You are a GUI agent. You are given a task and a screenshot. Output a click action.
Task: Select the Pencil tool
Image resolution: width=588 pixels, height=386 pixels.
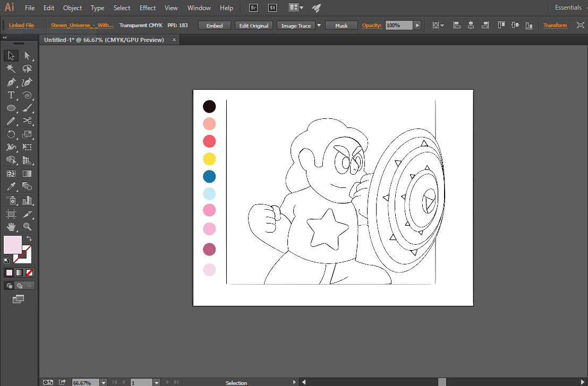(x=11, y=121)
